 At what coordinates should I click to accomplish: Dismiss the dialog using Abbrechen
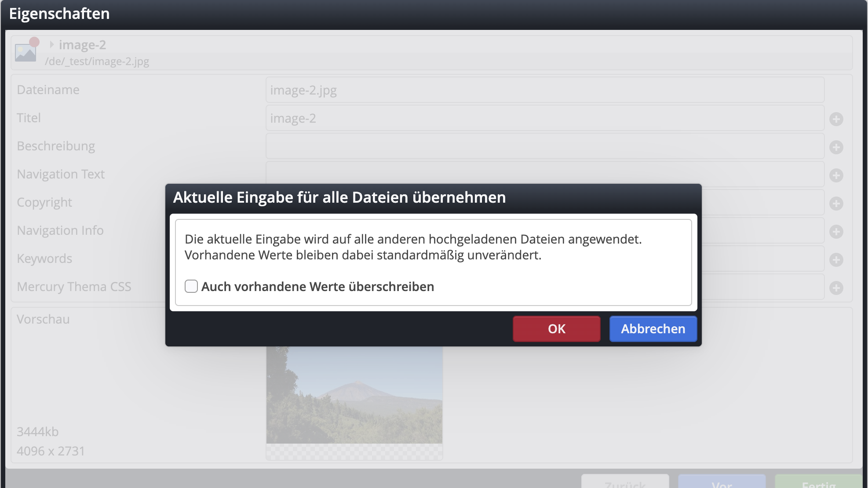coord(653,329)
